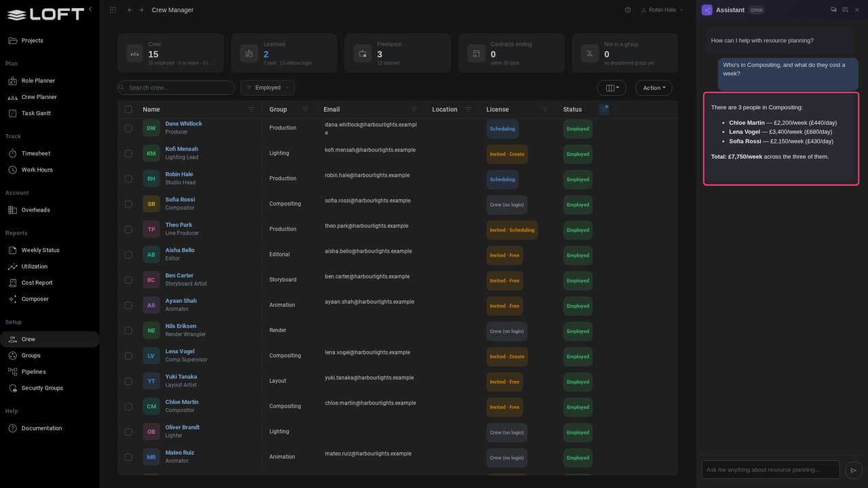Check the Aisha Bello row checkbox
The image size is (868, 488).
[128, 255]
